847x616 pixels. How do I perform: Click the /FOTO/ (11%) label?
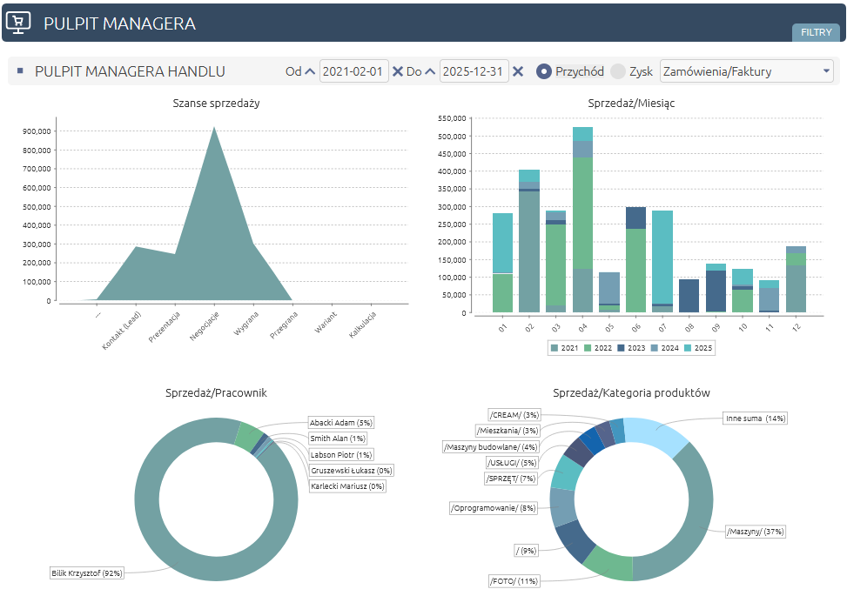[x=514, y=581]
